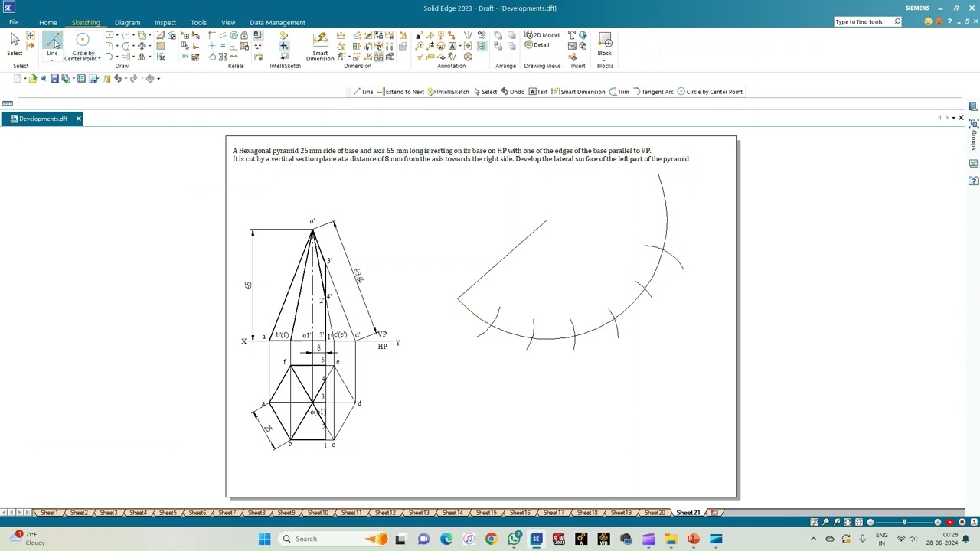Click the search magnifier in Type to find tools
The width and height of the screenshot is (980, 551).
tap(897, 21)
